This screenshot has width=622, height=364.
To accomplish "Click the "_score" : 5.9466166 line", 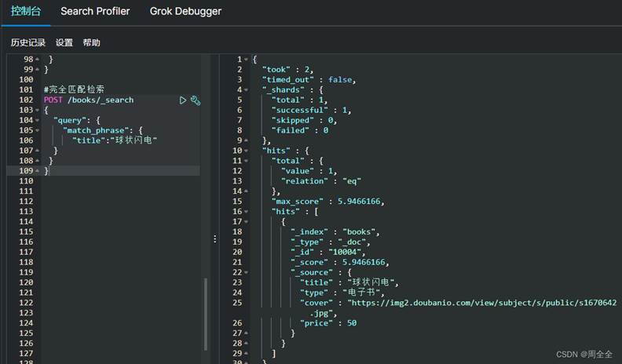I will (340, 262).
